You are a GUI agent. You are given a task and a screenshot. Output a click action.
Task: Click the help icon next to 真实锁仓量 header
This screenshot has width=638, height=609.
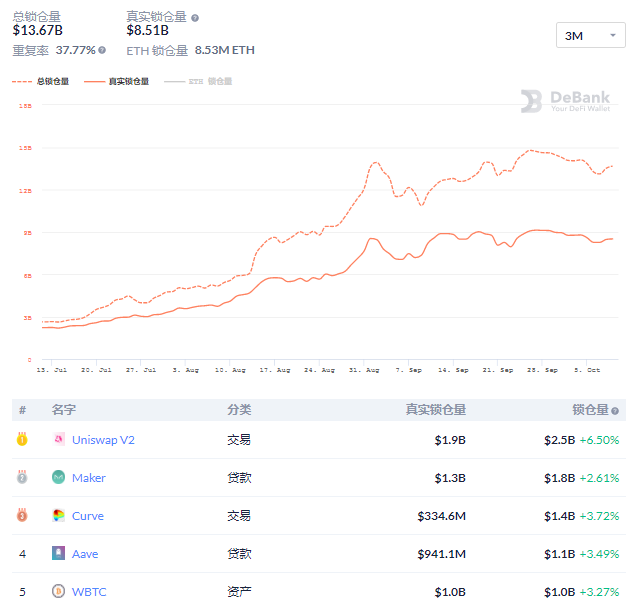[x=195, y=18]
